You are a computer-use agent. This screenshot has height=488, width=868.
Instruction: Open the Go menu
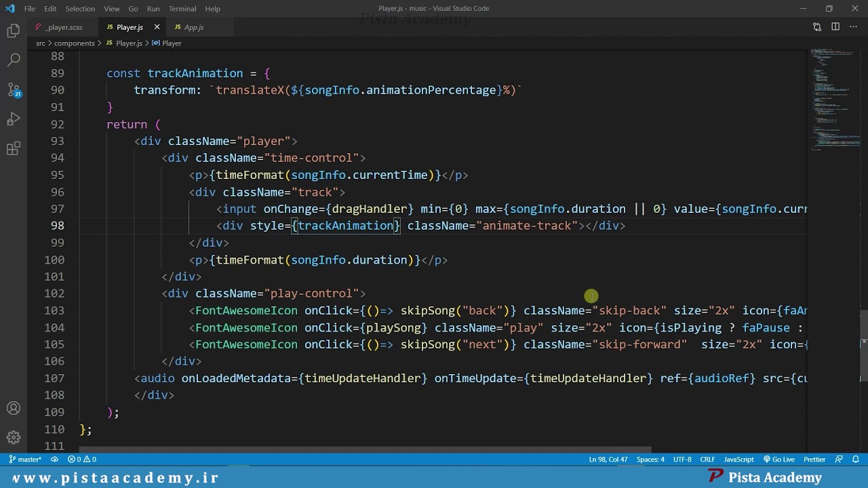pyautogui.click(x=133, y=9)
